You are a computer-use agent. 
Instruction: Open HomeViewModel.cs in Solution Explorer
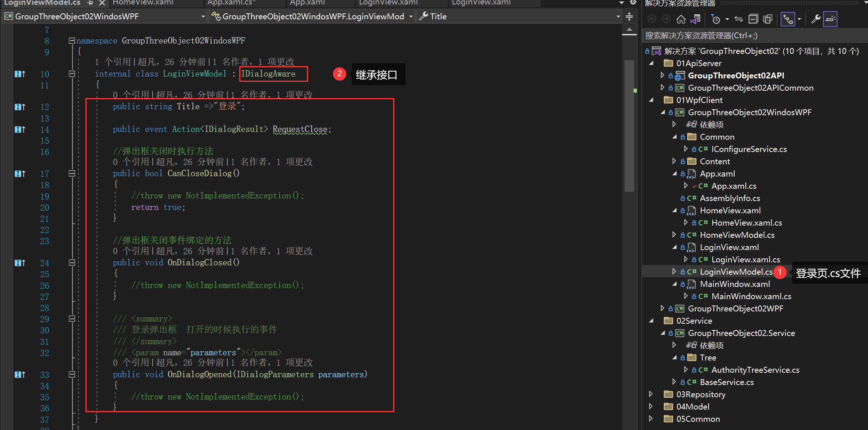tap(737, 235)
